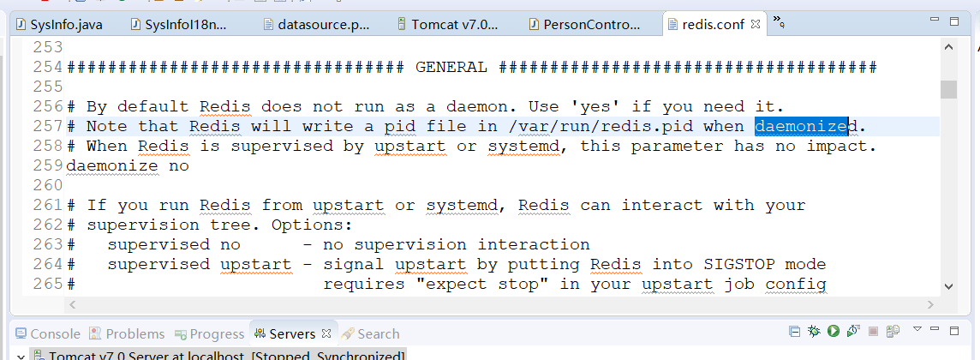The width and height of the screenshot is (980, 360).
Task: Open the datasource.p... editor tab
Action: click(317, 24)
